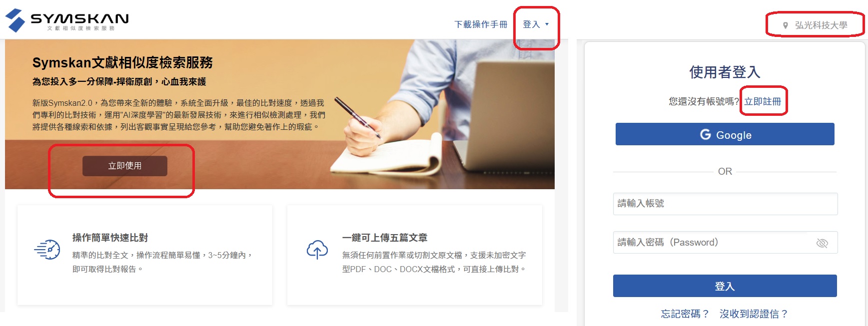Screen dimensions: 868x326
Task: Focus the 請輸入帳號 account field
Action: point(725,204)
